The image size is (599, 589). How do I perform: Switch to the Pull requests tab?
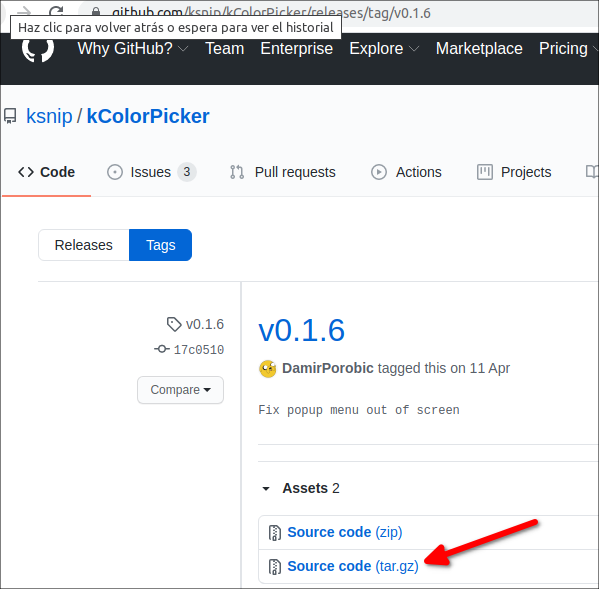(283, 172)
